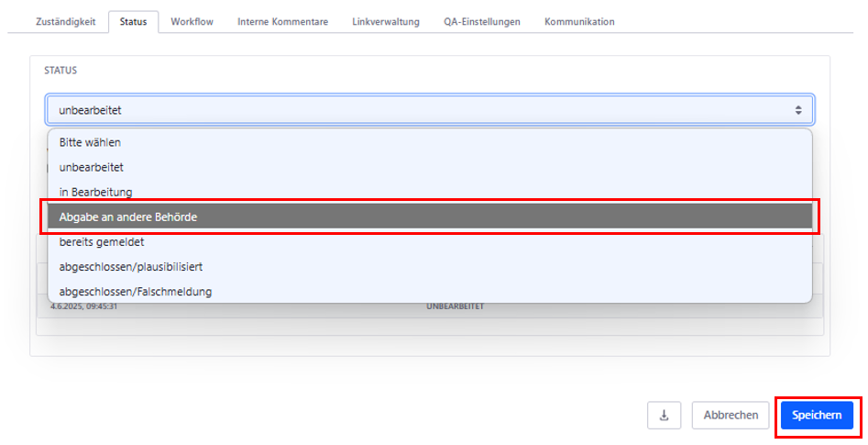Screen dimensions: 868x445
Task: Switch to the Kommunikation tab
Action: [x=579, y=22]
